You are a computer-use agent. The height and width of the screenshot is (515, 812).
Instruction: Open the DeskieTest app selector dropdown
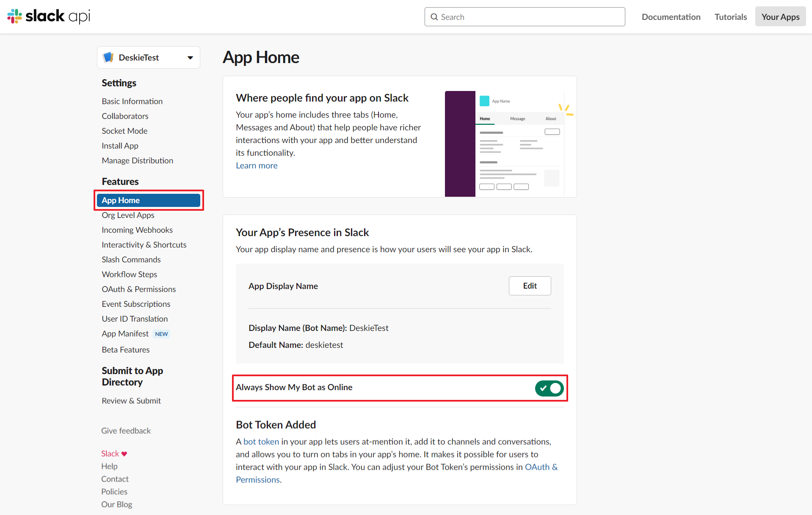[148, 57]
